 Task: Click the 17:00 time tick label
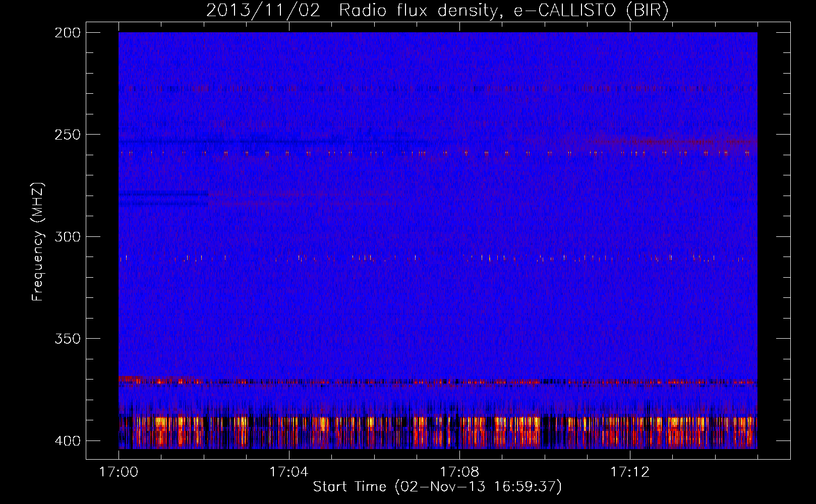pos(119,472)
